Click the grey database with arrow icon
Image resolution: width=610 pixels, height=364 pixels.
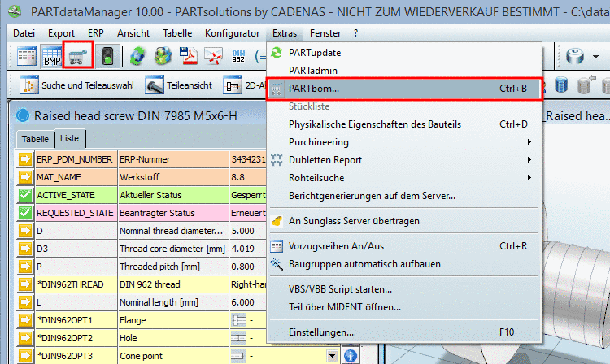coord(586,85)
